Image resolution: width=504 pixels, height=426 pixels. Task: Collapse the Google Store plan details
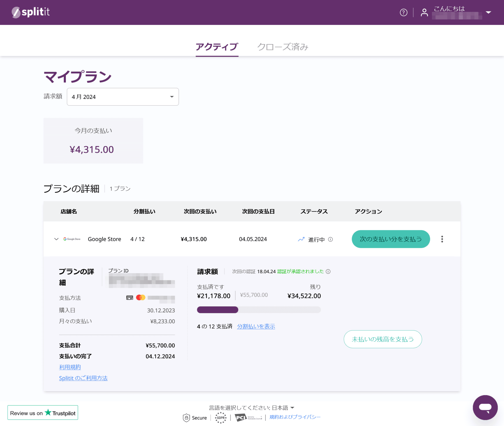point(56,239)
